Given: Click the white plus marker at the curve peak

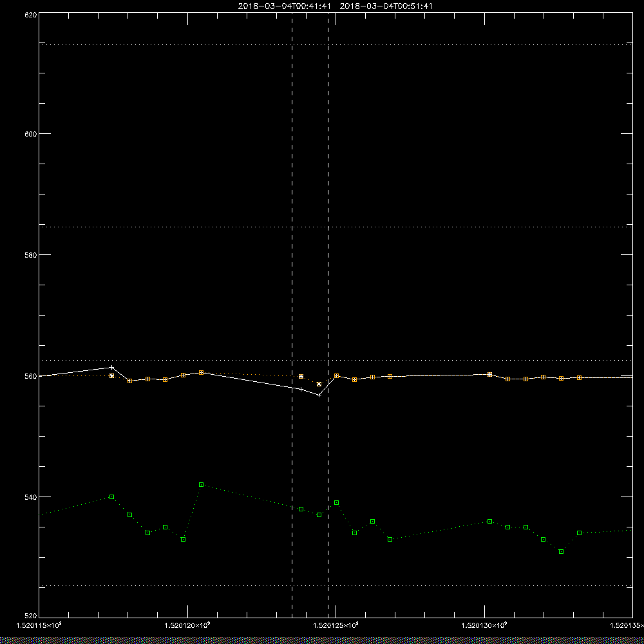Looking at the screenshot, I should [112, 367].
